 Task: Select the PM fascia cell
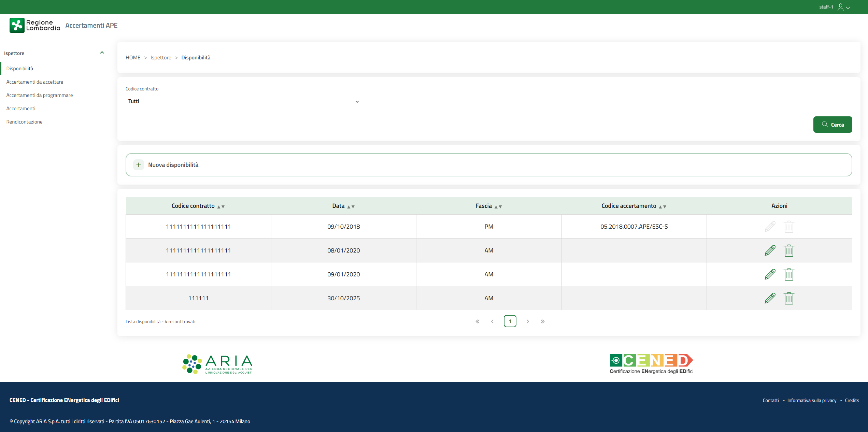coord(489,227)
